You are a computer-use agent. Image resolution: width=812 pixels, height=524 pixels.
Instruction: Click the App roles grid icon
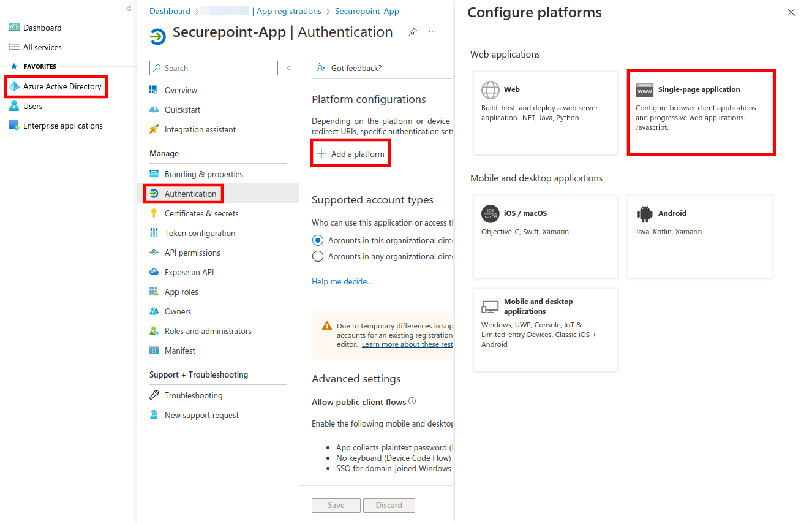tap(154, 292)
